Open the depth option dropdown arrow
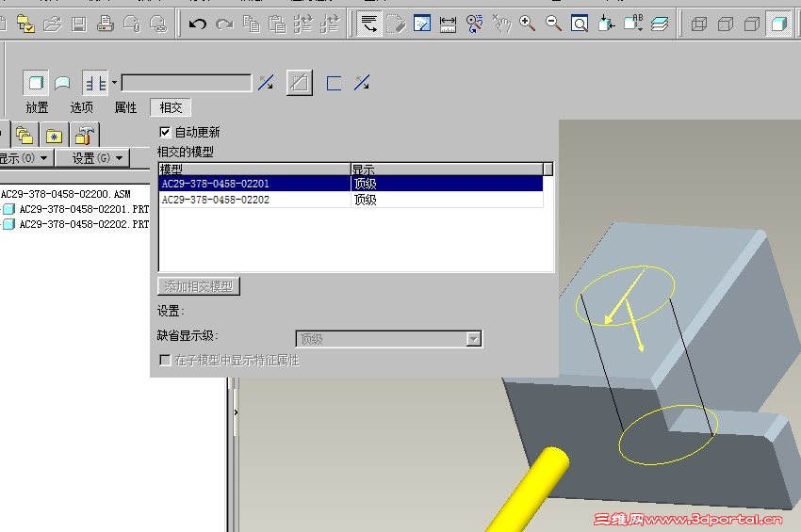Screen dimensions: 801x532 click(114, 83)
